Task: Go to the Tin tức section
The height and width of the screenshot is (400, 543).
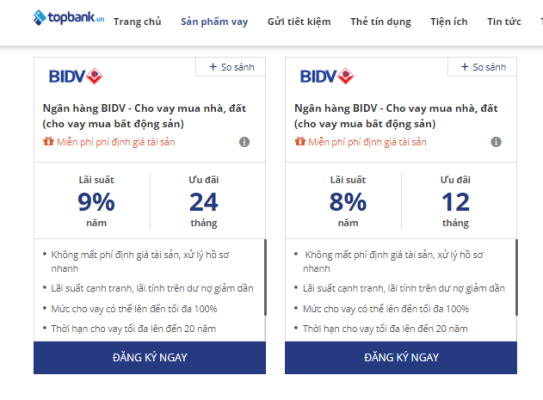Action: click(x=504, y=22)
